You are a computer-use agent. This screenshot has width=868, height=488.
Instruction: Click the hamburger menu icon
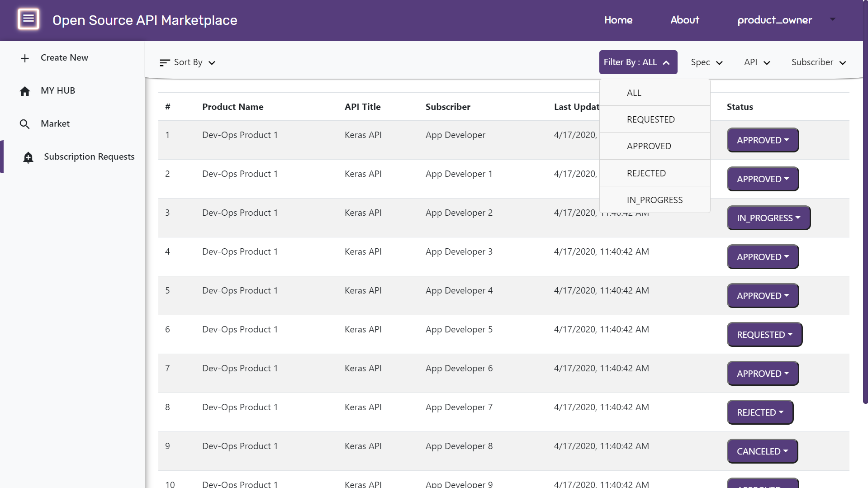(x=28, y=19)
